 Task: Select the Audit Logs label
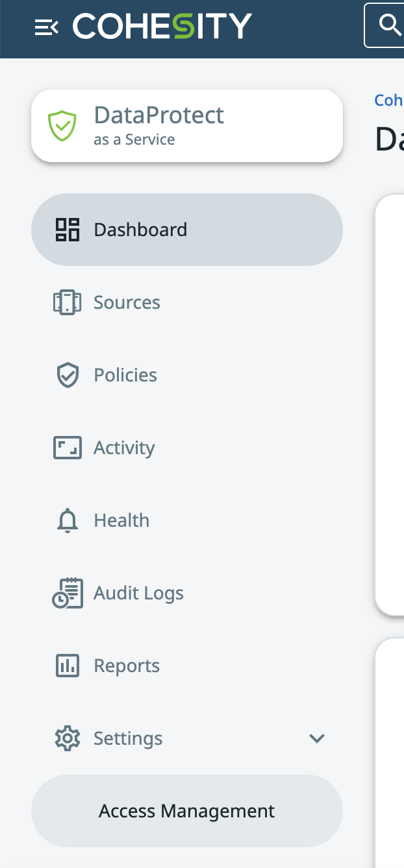(138, 593)
